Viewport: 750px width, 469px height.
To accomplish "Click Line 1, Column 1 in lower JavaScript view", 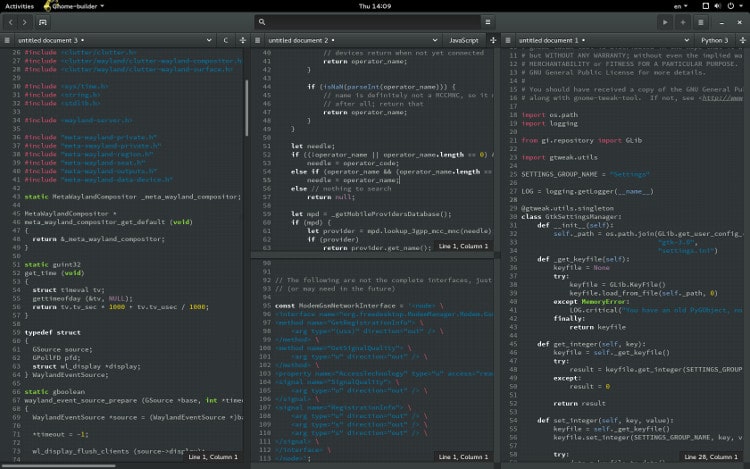I will pos(463,457).
